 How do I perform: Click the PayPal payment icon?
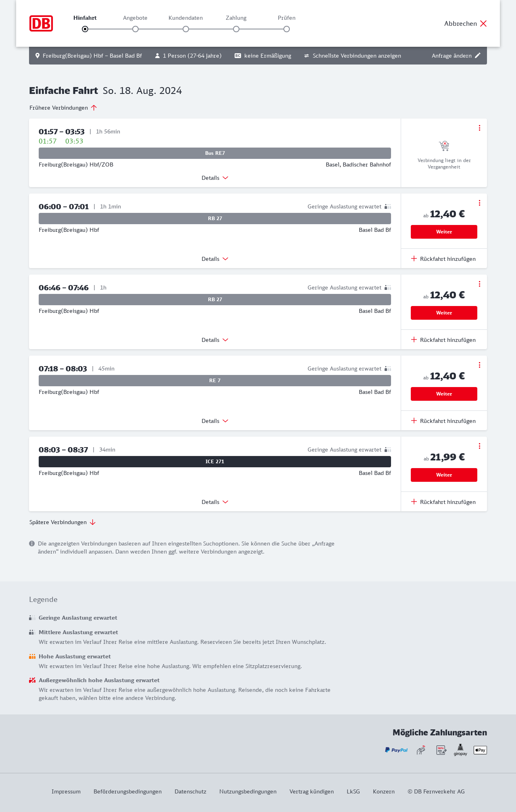click(396, 750)
